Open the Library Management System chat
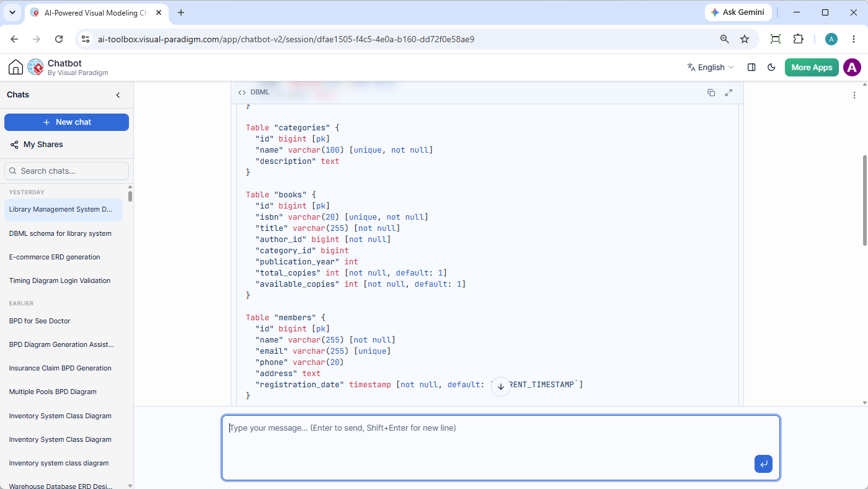Viewport: 868px width, 489px height. (63, 209)
